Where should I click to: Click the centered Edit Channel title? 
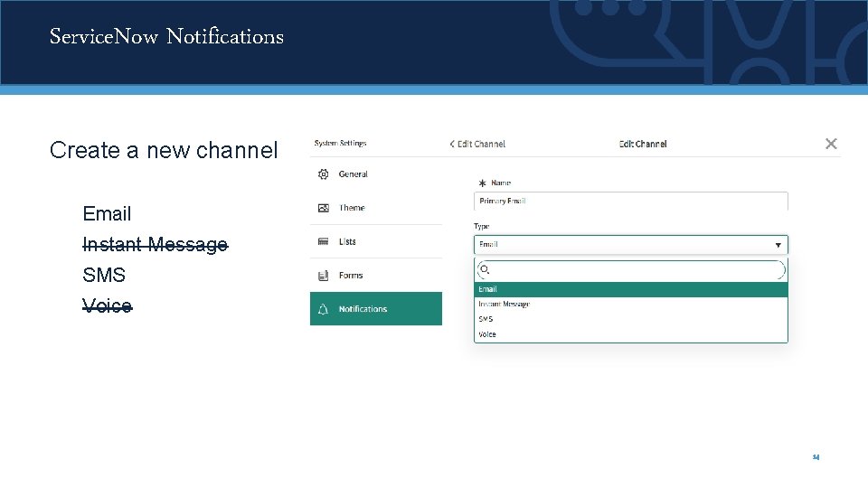643,144
